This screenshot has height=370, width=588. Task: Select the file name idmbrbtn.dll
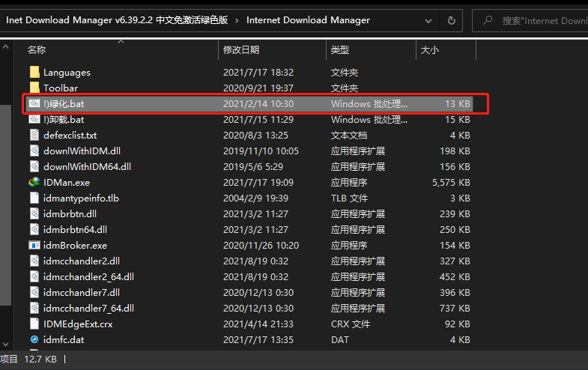(70, 214)
